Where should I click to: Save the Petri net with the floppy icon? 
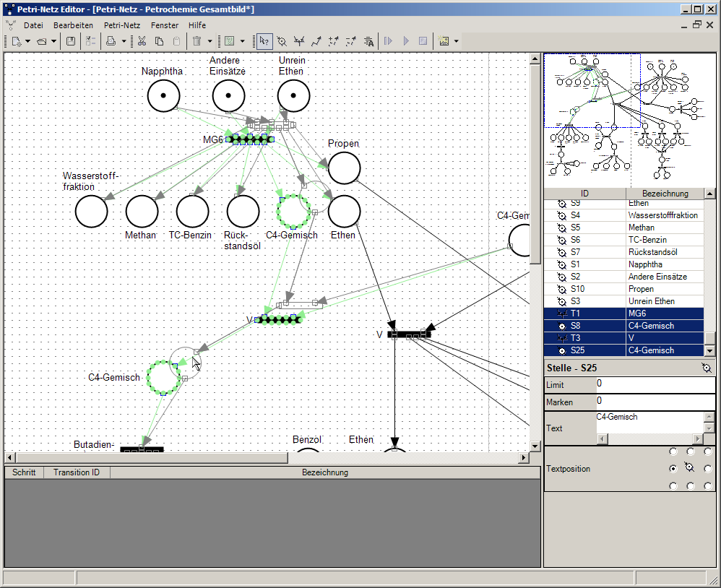tap(71, 41)
